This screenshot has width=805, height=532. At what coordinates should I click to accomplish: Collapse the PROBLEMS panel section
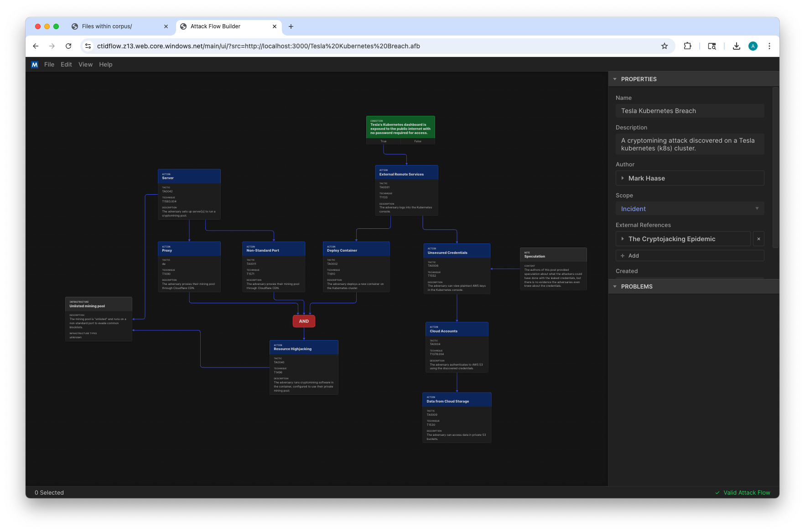615,287
